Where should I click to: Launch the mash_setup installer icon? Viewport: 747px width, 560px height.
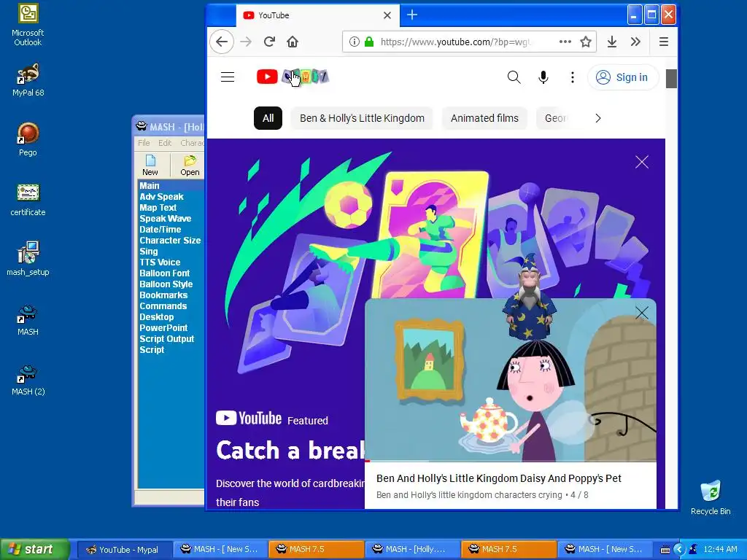click(28, 259)
